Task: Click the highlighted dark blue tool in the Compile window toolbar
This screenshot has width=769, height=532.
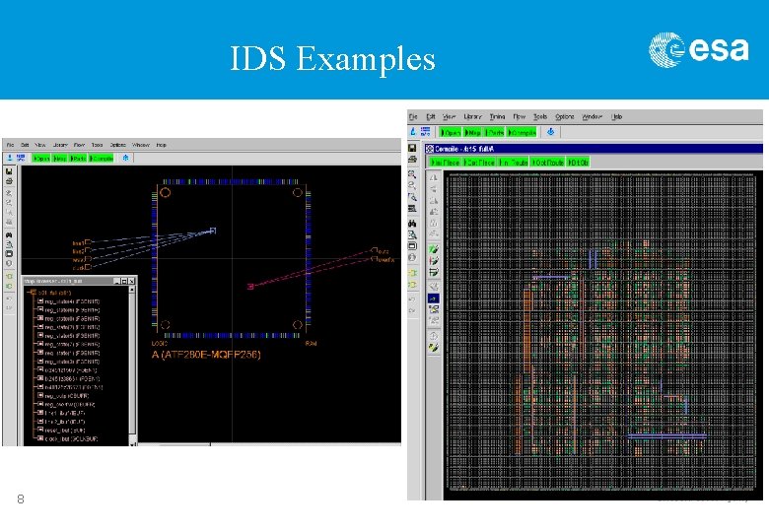Action: (x=434, y=299)
